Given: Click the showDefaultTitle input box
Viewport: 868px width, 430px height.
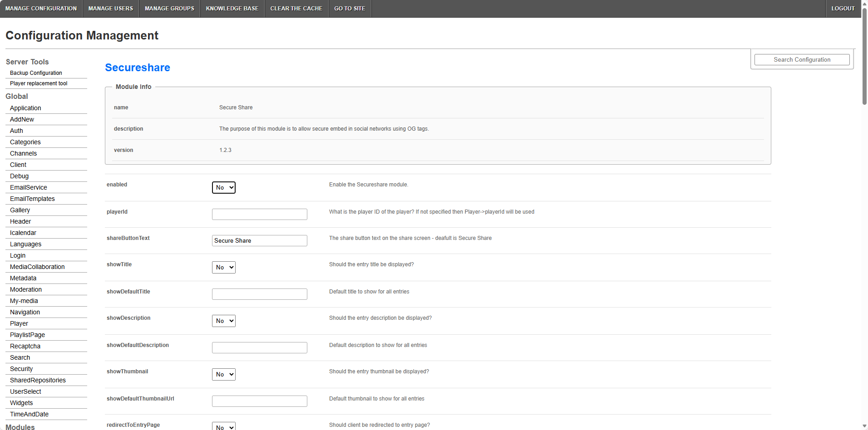Looking at the screenshot, I should 260,294.
